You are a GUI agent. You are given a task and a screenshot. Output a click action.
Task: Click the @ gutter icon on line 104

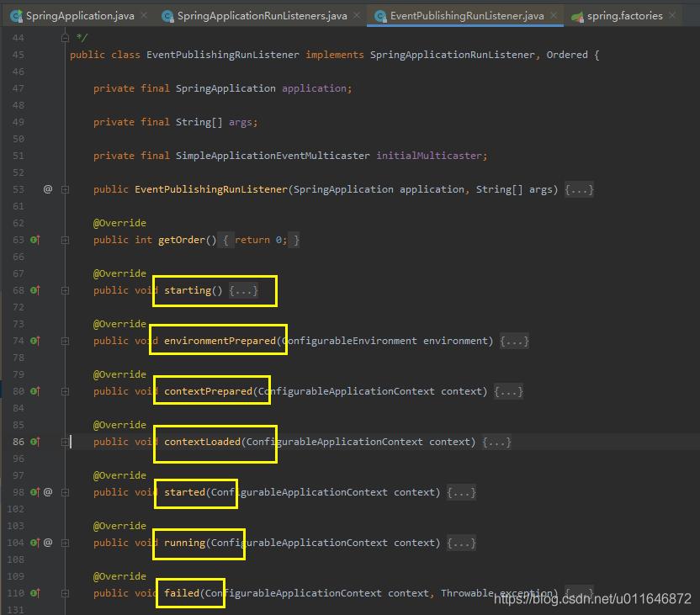tap(48, 543)
